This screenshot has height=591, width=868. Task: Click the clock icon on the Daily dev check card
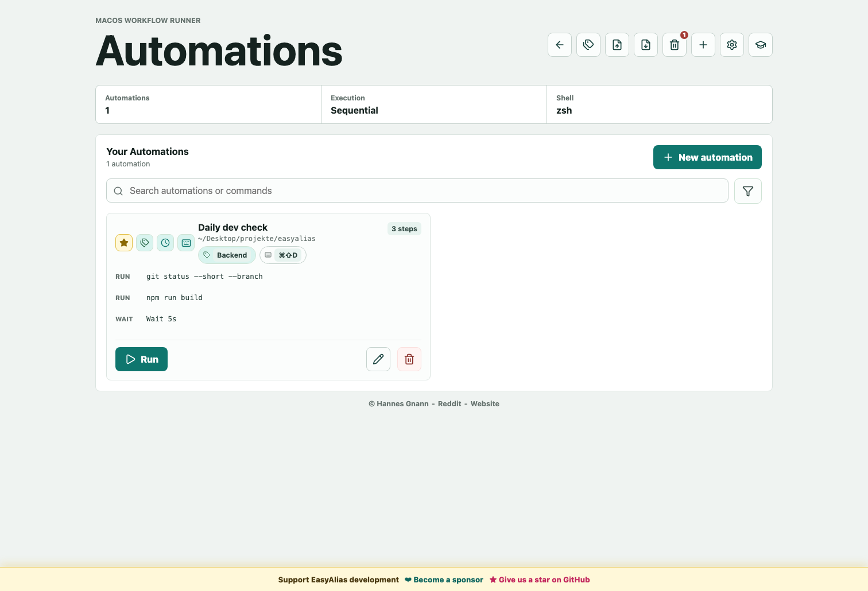165,243
